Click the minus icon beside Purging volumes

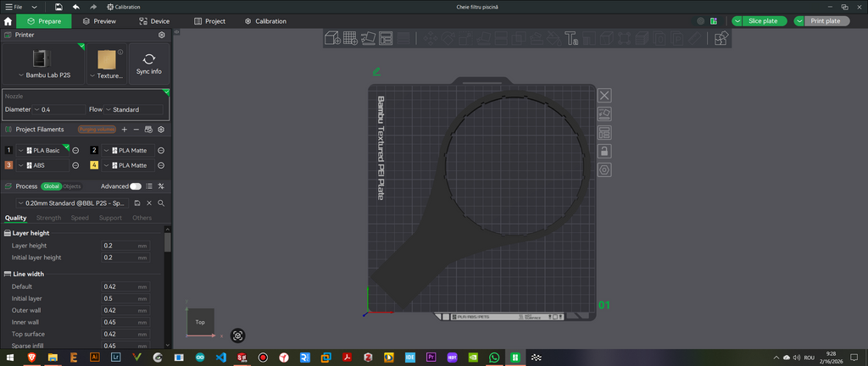point(136,130)
